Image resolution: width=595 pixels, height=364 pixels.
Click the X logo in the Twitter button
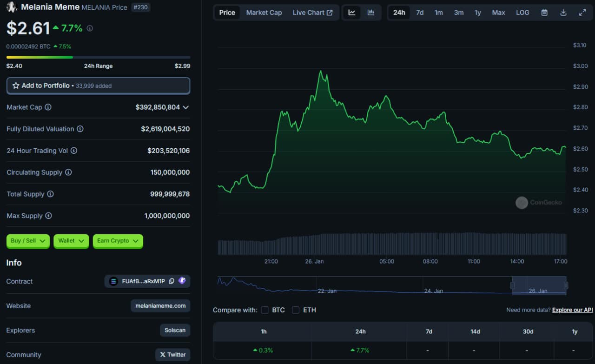pyautogui.click(x=162, y=355)
